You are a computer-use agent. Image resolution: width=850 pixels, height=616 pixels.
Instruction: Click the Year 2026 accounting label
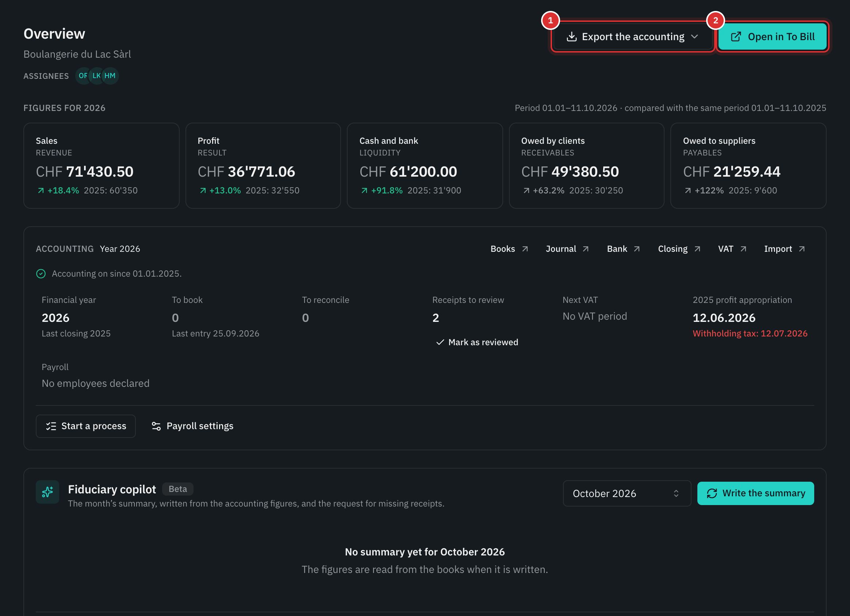120,249
